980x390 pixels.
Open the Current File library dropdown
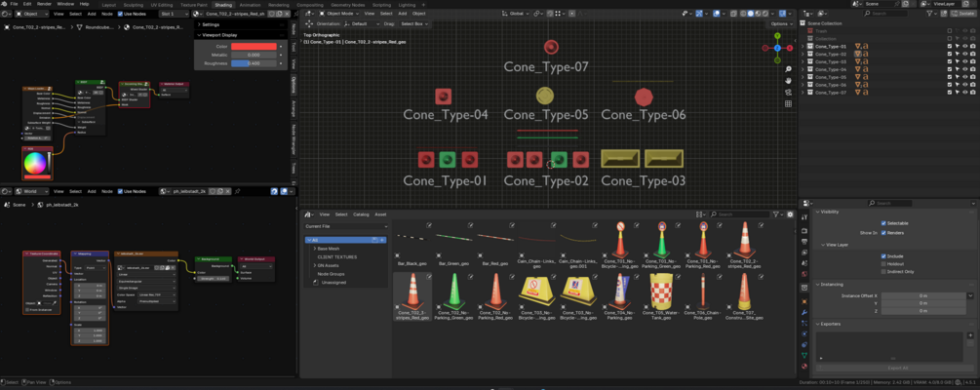point(345,226)
